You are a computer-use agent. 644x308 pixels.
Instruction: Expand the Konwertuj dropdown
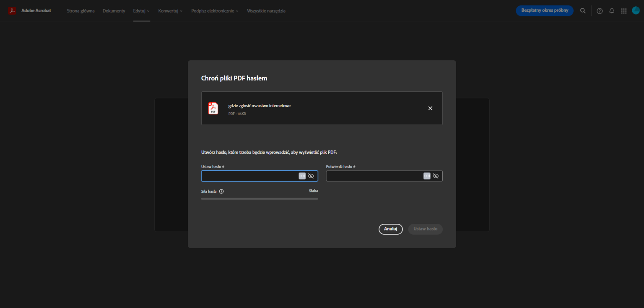click(170, 10)
